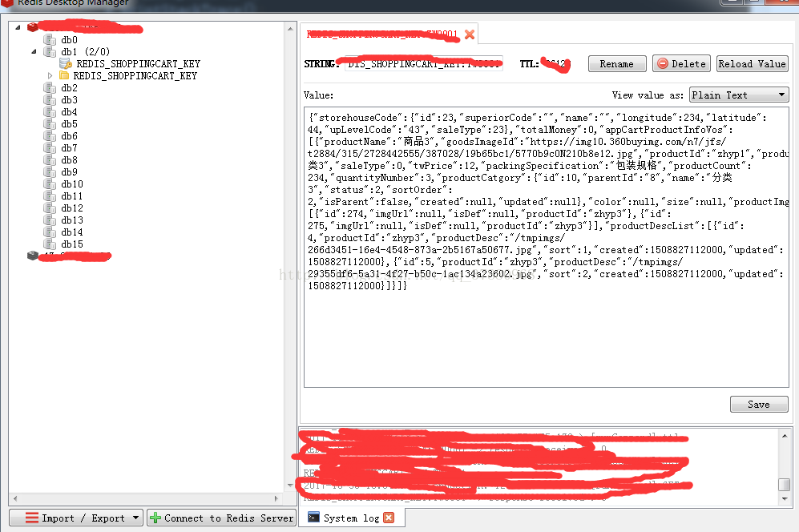Click the db12 database icon

click(x=50, y=208)
